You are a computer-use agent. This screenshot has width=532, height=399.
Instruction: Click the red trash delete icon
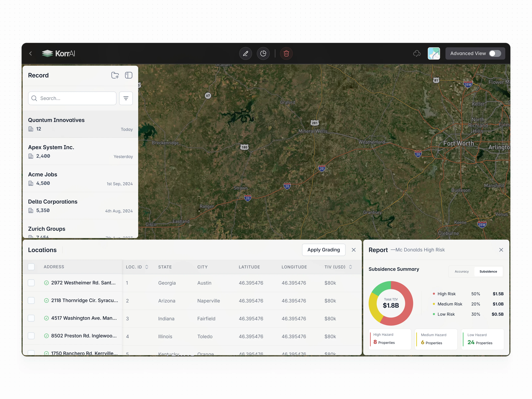click(286, 53)
